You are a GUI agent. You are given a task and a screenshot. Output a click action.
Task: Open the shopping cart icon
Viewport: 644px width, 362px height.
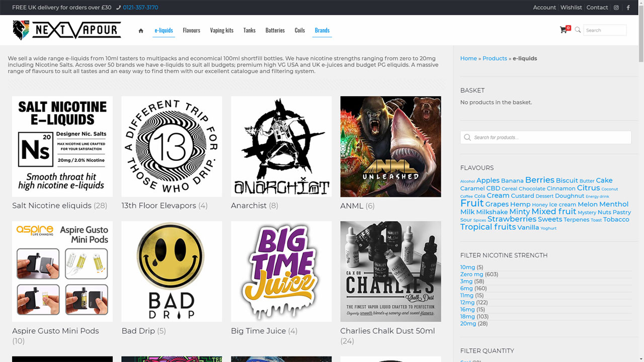pyautogui.click(x=563, y=30)
